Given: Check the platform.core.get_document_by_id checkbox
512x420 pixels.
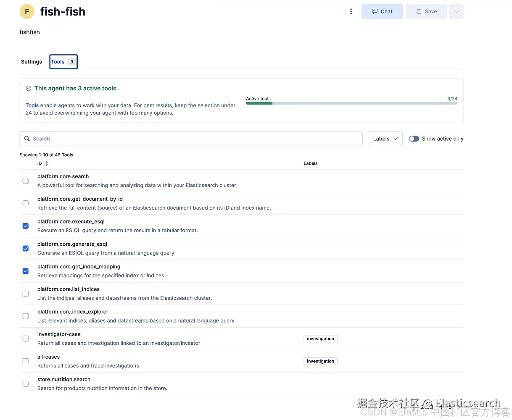Looking at the screenshot, I should pos(26,203).
